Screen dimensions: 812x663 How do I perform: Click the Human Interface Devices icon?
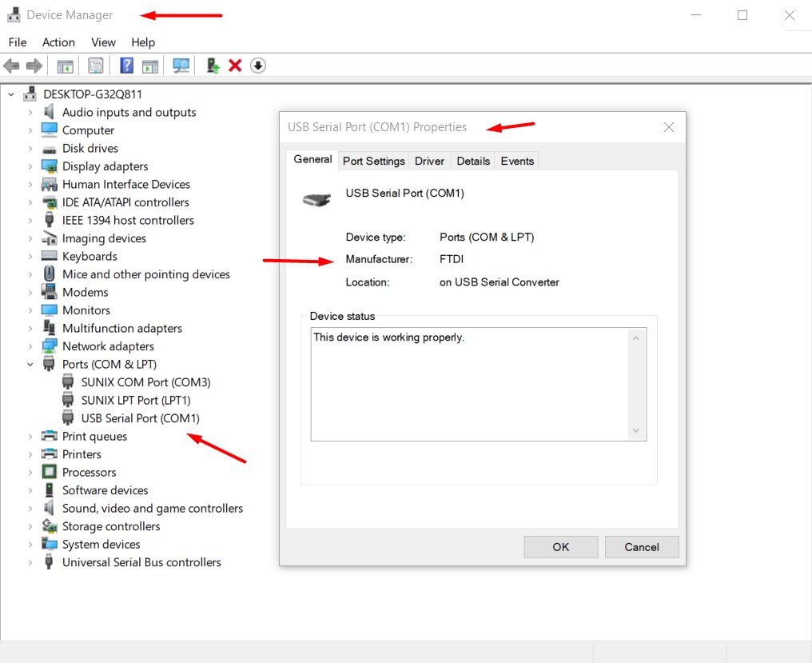pos(50,185)
